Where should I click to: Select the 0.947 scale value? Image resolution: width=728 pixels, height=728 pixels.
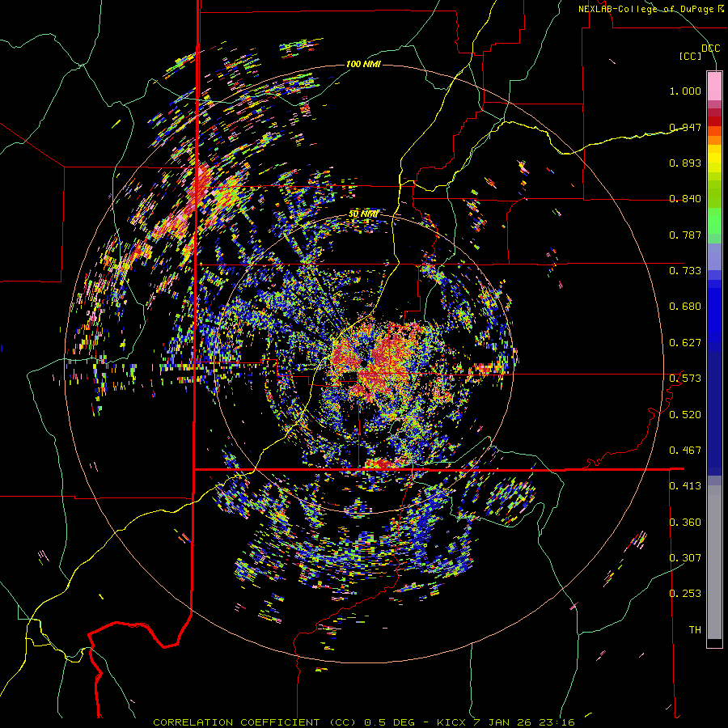[x=685, y=127]
